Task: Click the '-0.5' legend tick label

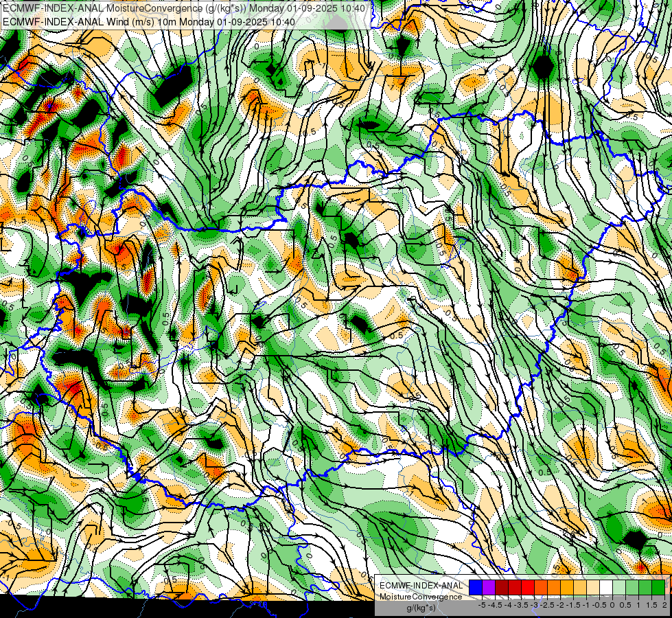Action: tap(599, 605)
